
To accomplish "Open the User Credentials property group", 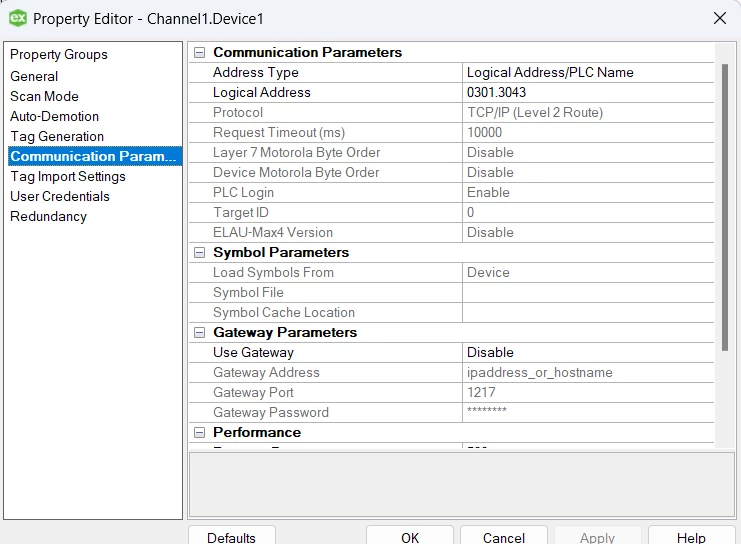I will click(x=60, y=196).
